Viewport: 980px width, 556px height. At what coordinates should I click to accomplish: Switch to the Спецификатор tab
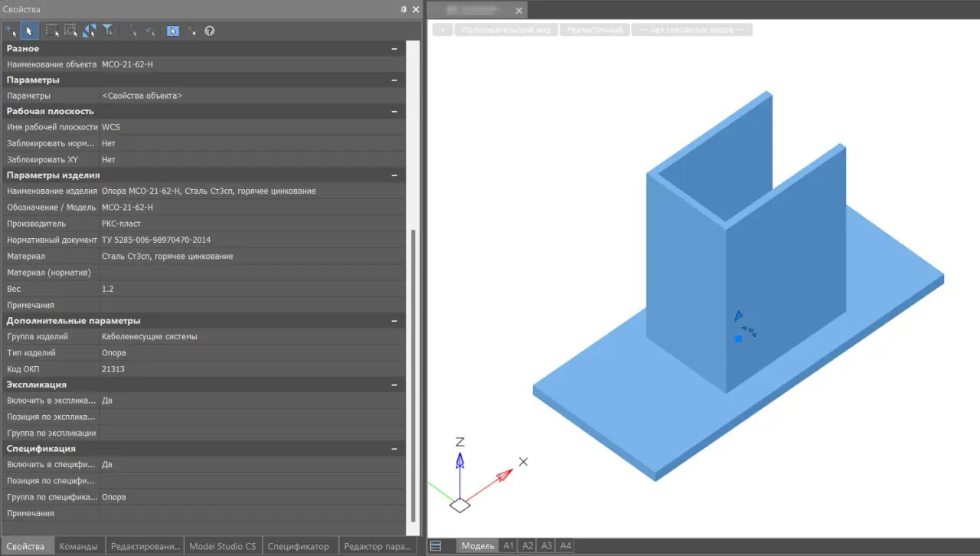pos(298,546)
